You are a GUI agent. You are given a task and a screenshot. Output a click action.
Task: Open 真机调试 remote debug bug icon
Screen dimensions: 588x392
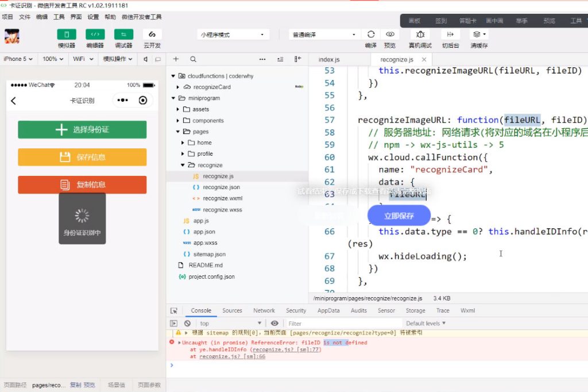click(420, 34)
